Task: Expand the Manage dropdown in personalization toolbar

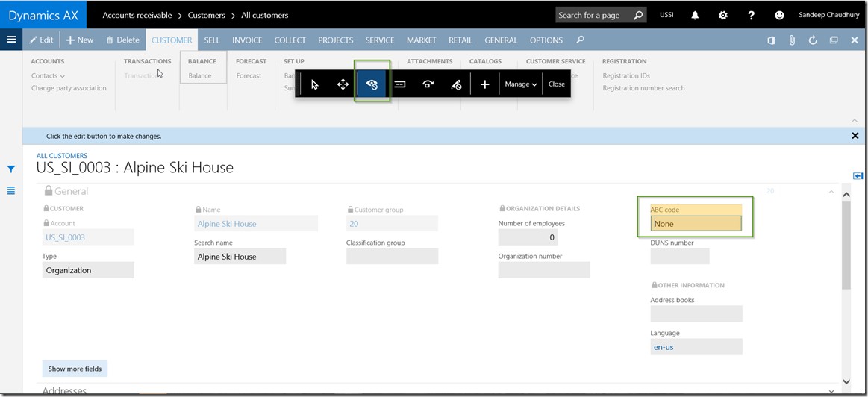Action: [x=520, y=84]
